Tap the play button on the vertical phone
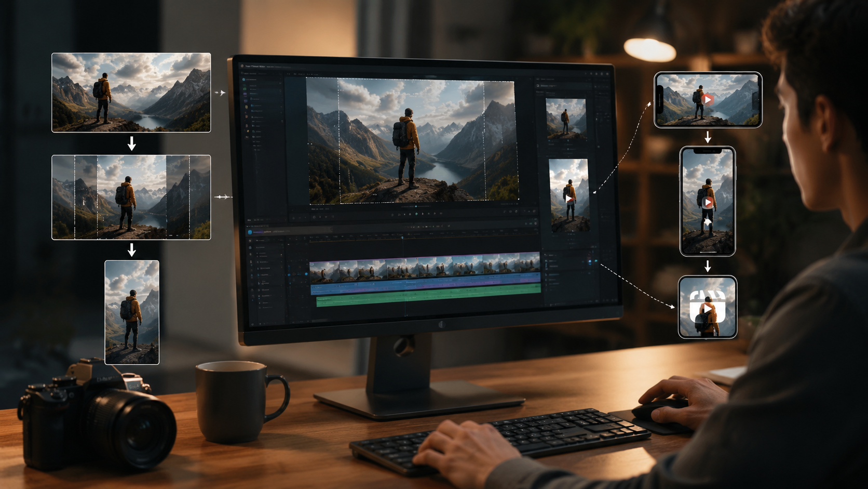 tap(708, 202)
